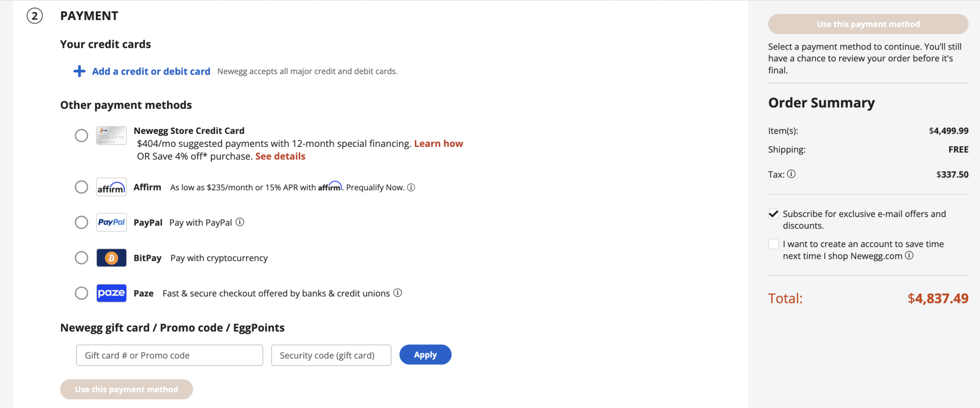Viewport: 980px width, 408px height.
Task: Select the PayPal payment method
Action: 82,222
